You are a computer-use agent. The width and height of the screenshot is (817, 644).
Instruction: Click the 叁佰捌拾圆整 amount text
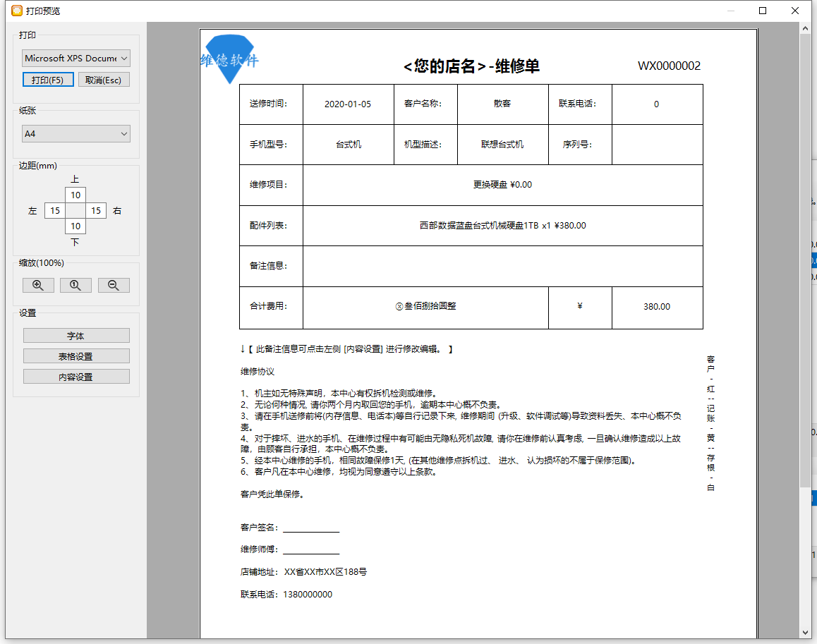[x=425, y=306]
